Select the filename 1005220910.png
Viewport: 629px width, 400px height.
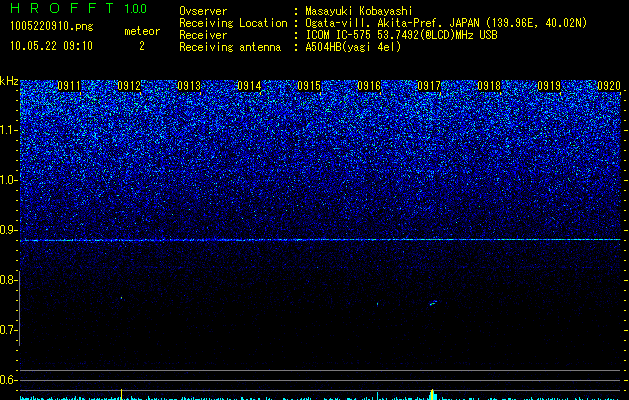(51, 26)
